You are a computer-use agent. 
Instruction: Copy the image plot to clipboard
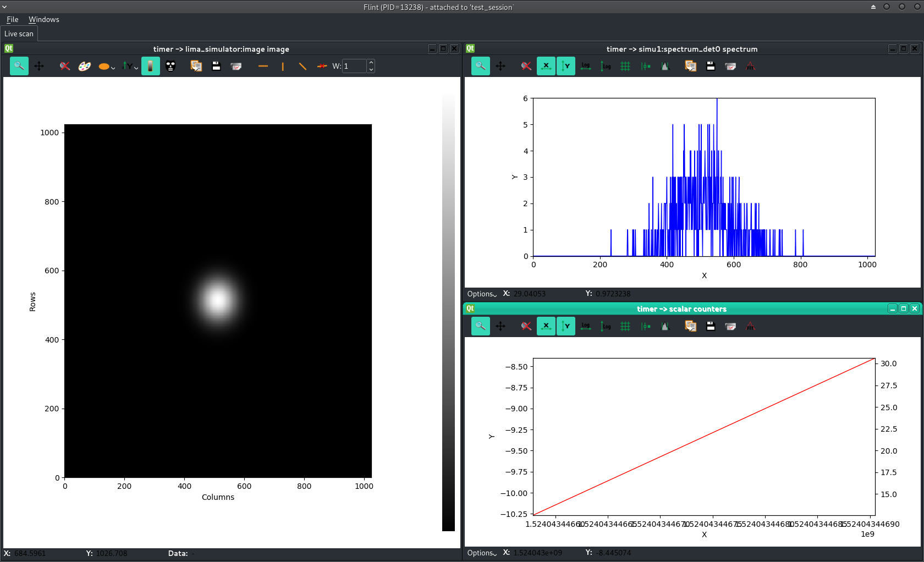click(x=196, y=66)
